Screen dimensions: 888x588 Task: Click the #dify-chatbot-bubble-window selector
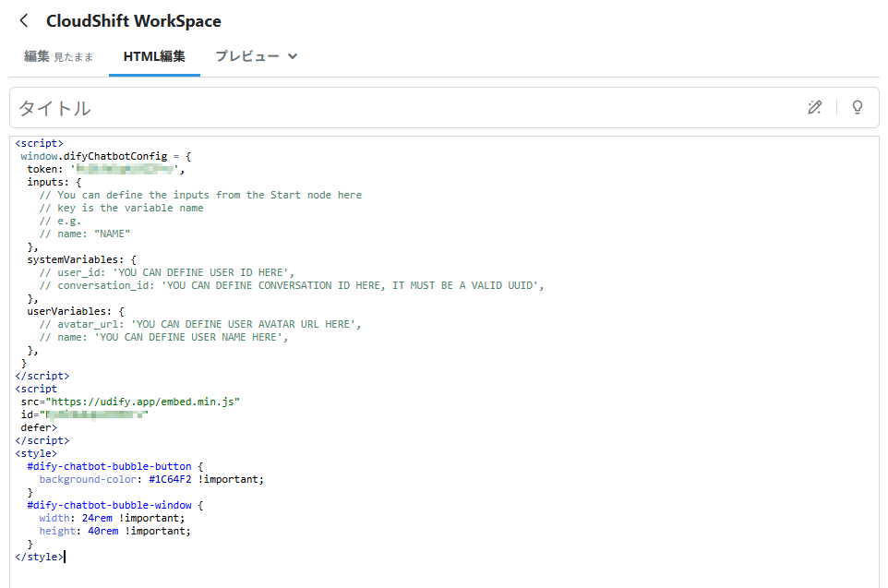[x=109, y=505]
